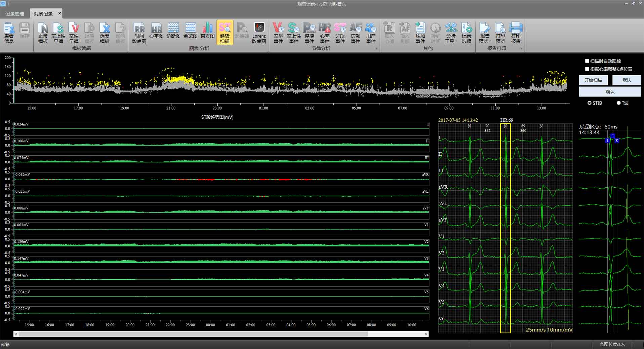
Task: Open 记录选项 record options
Action: [466, 33]
